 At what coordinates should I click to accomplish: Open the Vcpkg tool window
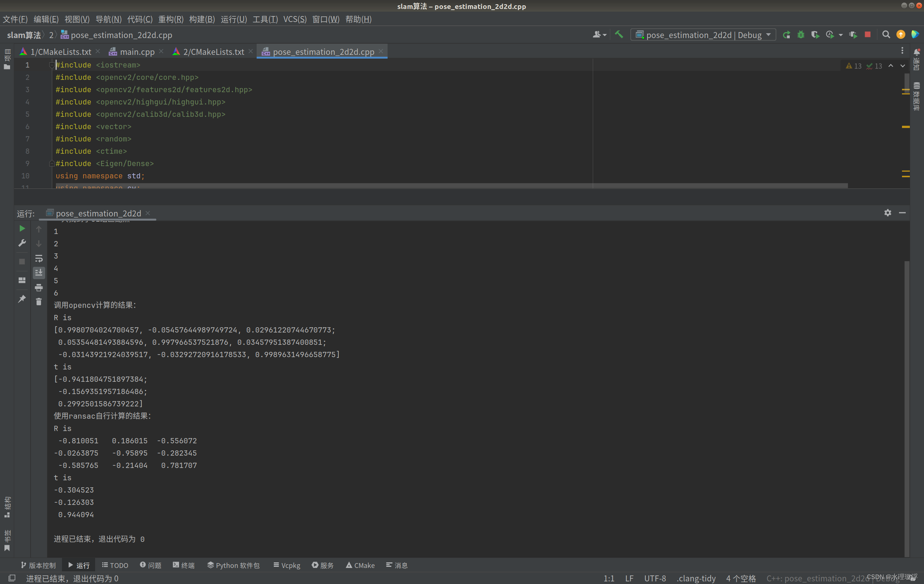click(x=286, y=565)
